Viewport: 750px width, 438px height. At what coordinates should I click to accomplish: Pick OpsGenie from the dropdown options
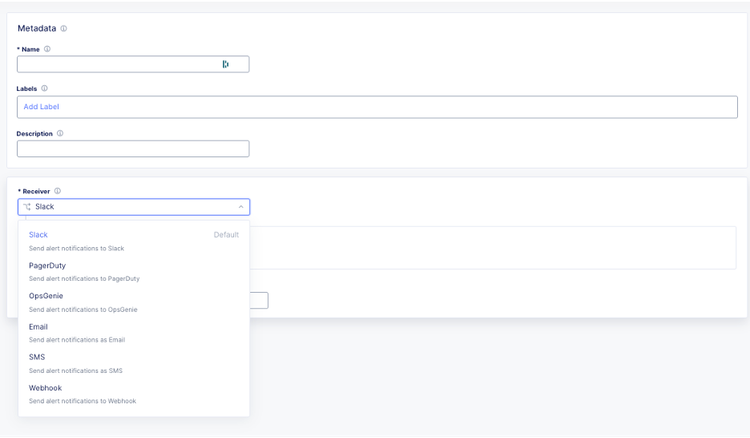point(46,296)
